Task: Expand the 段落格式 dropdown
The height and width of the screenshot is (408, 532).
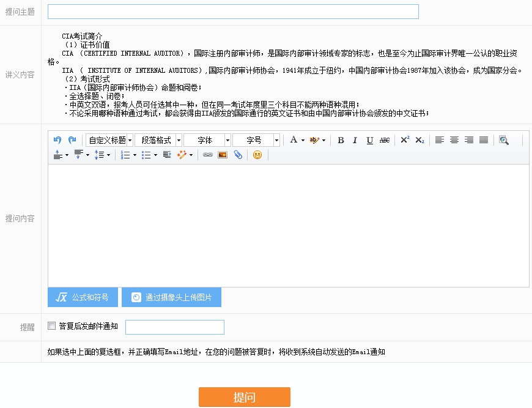Action: (158, 140)
